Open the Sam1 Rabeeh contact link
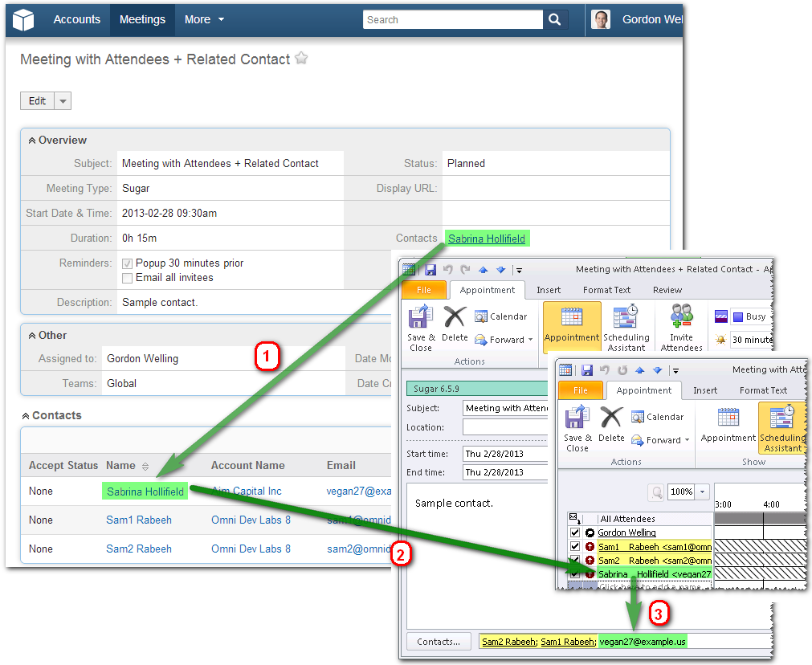Screen dimensions: 812x665 tap(139, 520)
